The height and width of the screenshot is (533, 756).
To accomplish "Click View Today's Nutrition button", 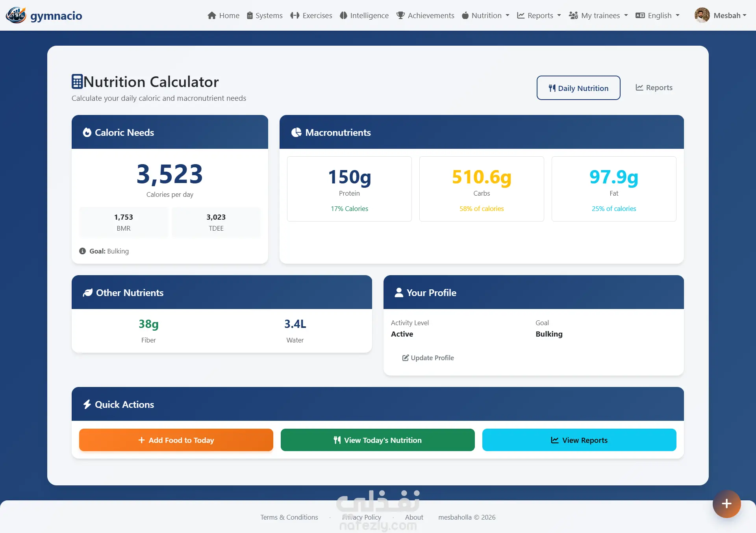I will coord(378,440).
